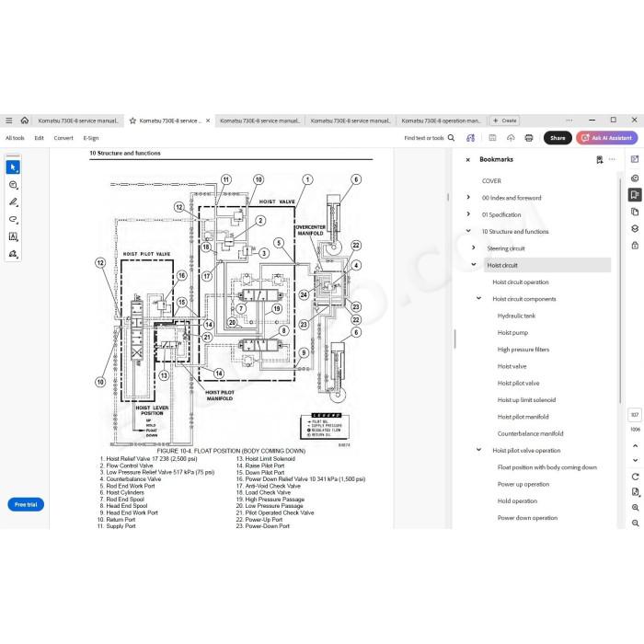
Task: Select the add comment tool
Action: [x=13, y=185]
